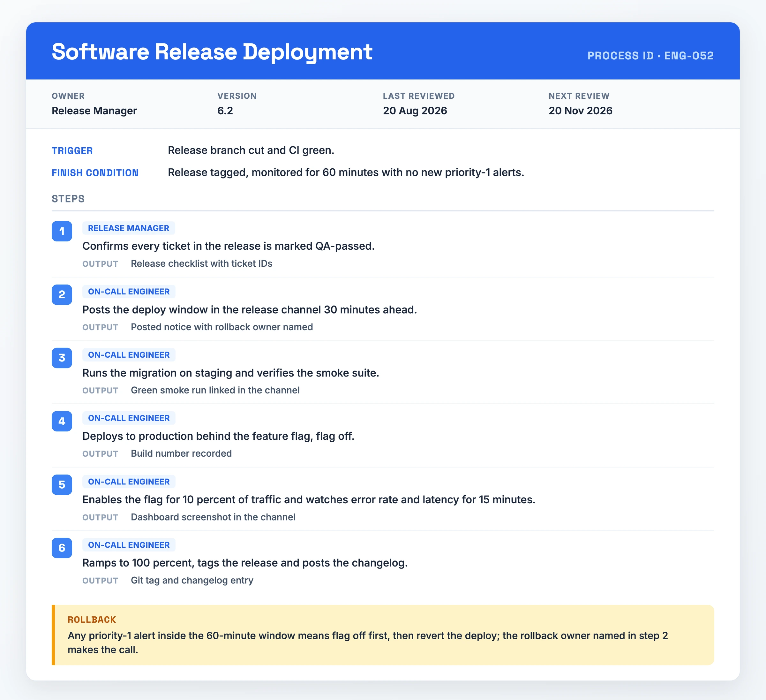The width and height of the screenshot is (766, 700).
Task: Click the 'ROLLBACK' callout heading
Action: (x=92, y=620)
